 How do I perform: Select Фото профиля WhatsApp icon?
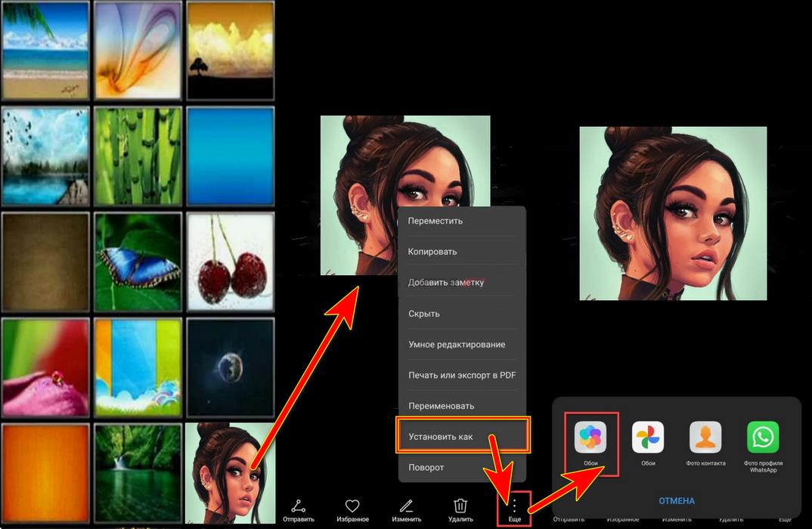(763, 437)
